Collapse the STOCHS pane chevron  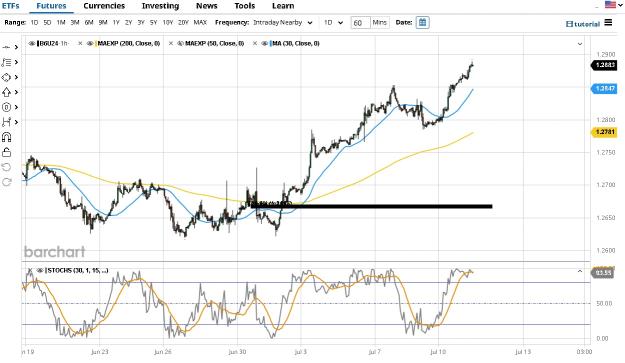580,271
